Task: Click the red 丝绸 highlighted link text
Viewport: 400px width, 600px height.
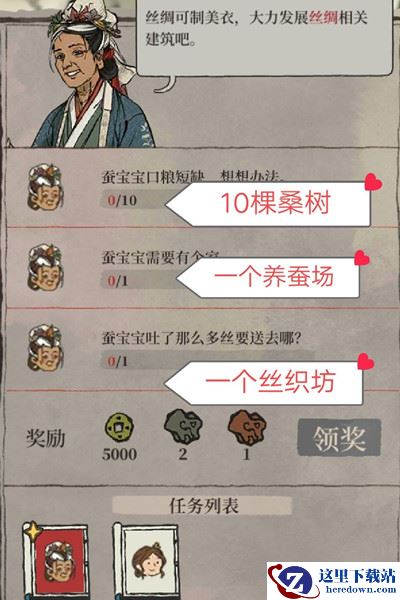Action: pyautogui.click(x=323, y=18)
